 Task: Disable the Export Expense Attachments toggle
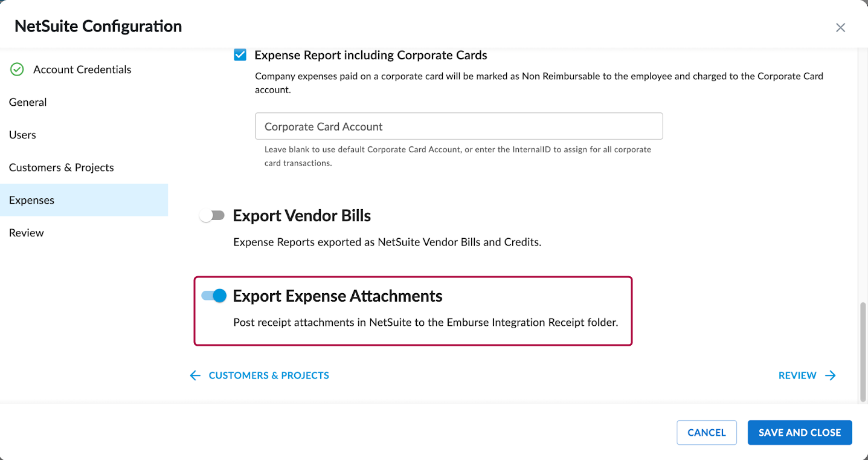(x=214, y=296)
